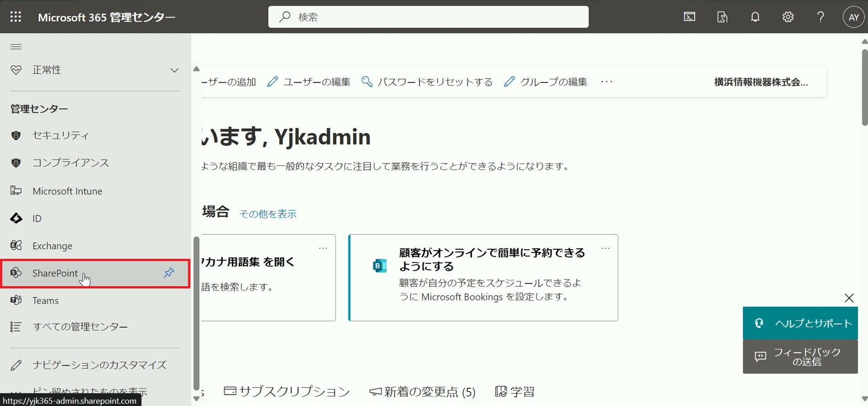Switch to the サブスクリプション tab
This screenshot has width=868, height=406.
point(287,392)
